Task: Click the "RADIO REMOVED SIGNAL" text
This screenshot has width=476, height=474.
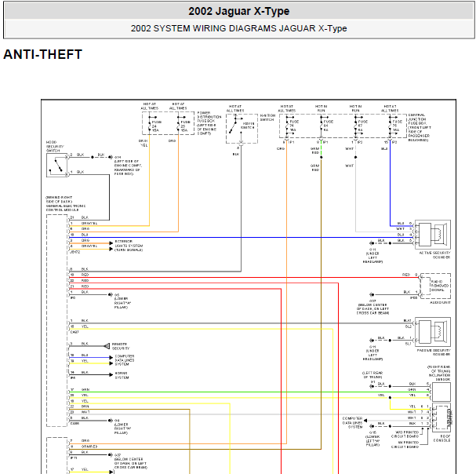Action: tap(439, 286)
